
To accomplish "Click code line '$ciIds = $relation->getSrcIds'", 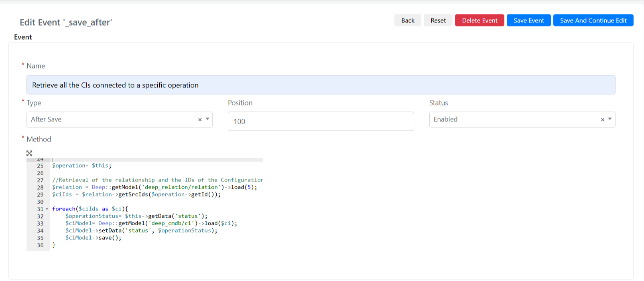I will coord(136,194).
